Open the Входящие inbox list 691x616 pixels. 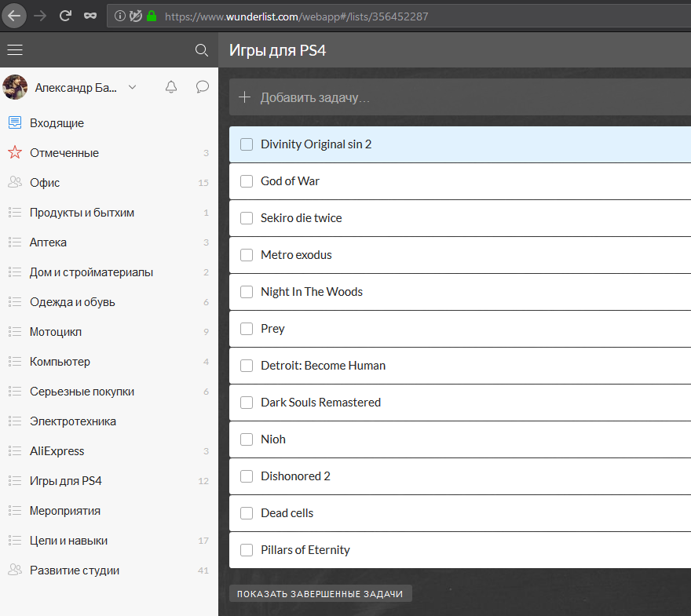(x=57, y=123)
